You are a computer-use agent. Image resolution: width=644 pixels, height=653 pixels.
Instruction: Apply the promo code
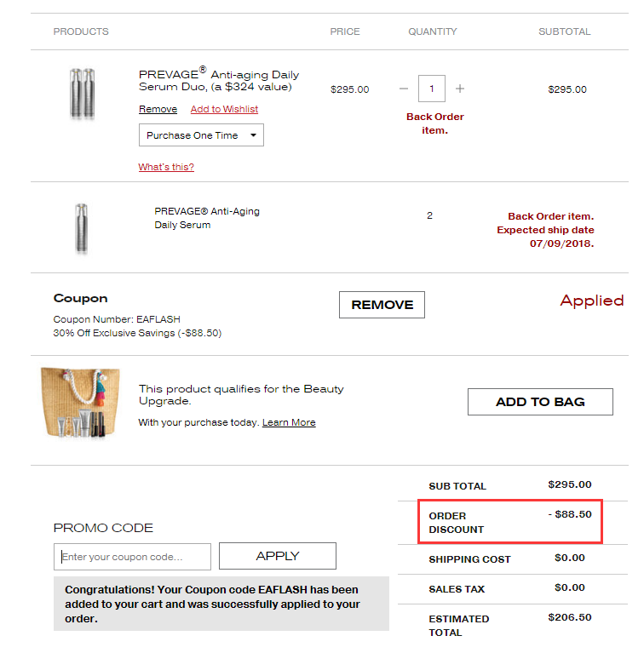point(278,556)
